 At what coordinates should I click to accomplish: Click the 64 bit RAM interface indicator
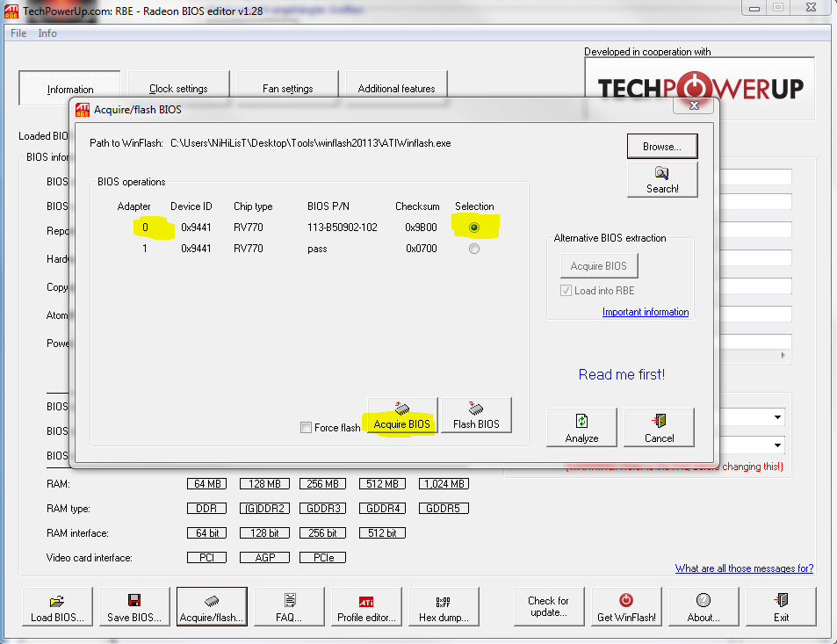[207, 533]
